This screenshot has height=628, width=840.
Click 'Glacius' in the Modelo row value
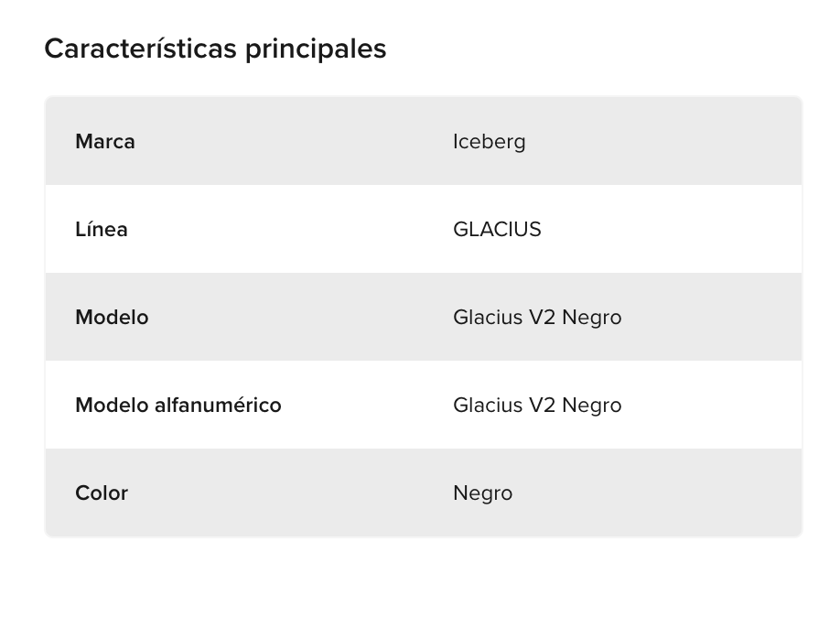tap(488, 318)
